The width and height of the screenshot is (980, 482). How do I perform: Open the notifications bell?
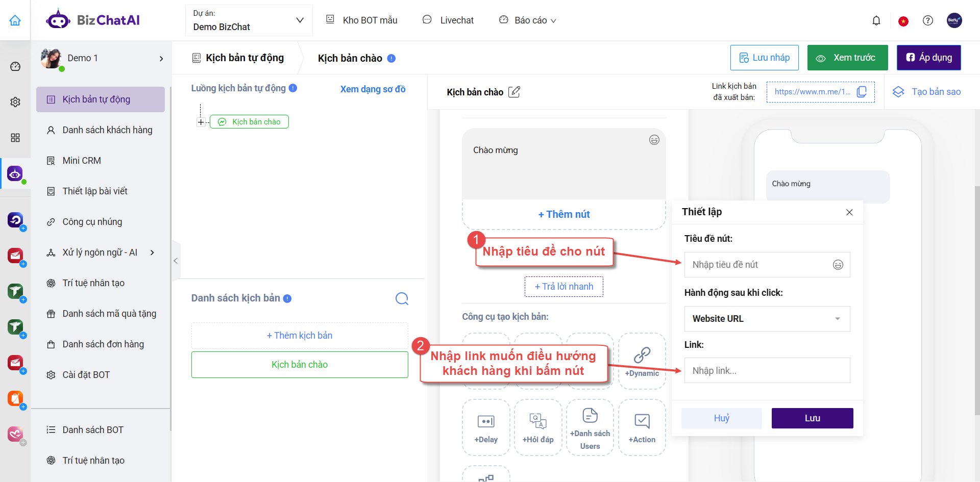coord(876,20)
